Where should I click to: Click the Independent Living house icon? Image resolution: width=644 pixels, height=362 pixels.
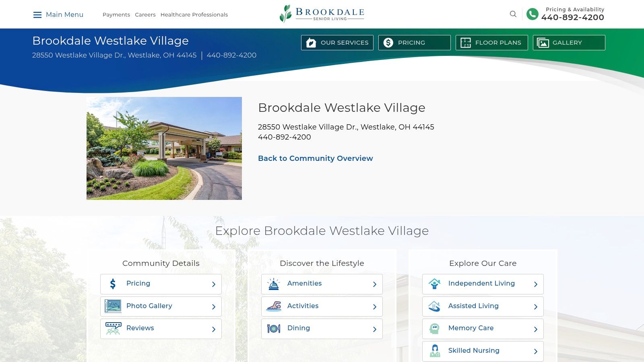point(434,284)
